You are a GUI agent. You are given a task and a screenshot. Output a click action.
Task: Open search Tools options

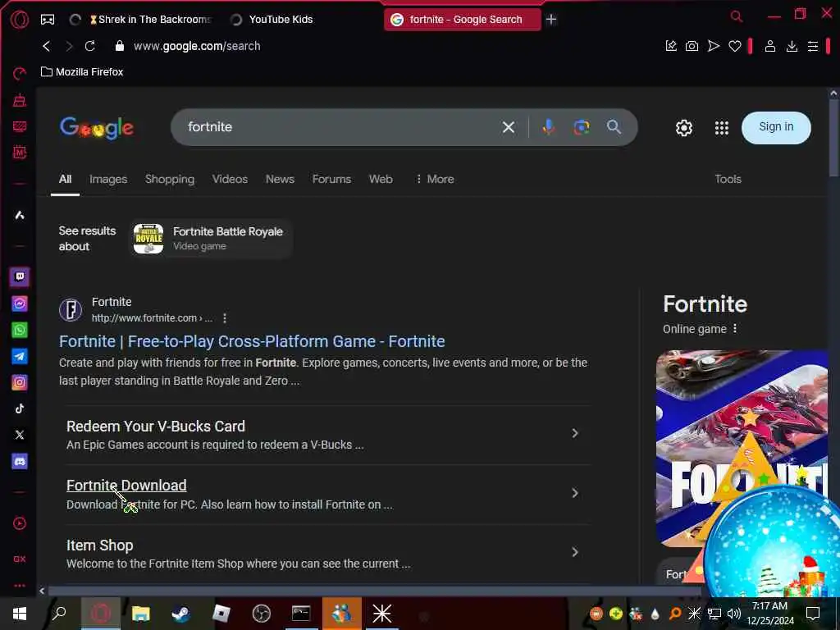(x=728, y=180)
